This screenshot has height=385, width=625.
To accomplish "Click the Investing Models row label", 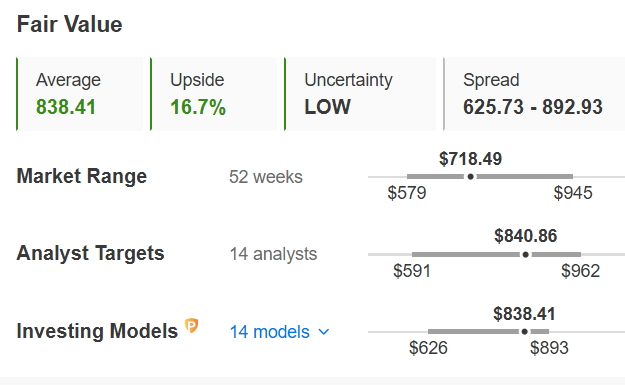I will [x=97, y=331].
